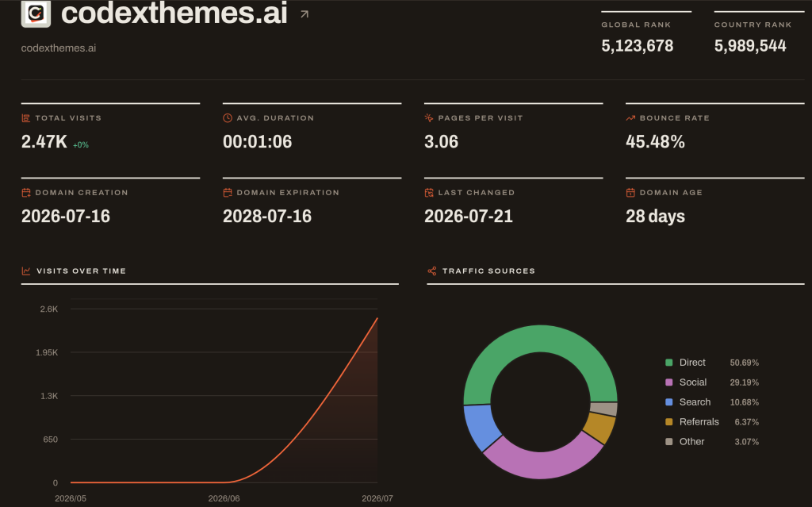Click the Domain Expiration calendar icon
This screenshot has width=812, height=507.
coord(228,193)
